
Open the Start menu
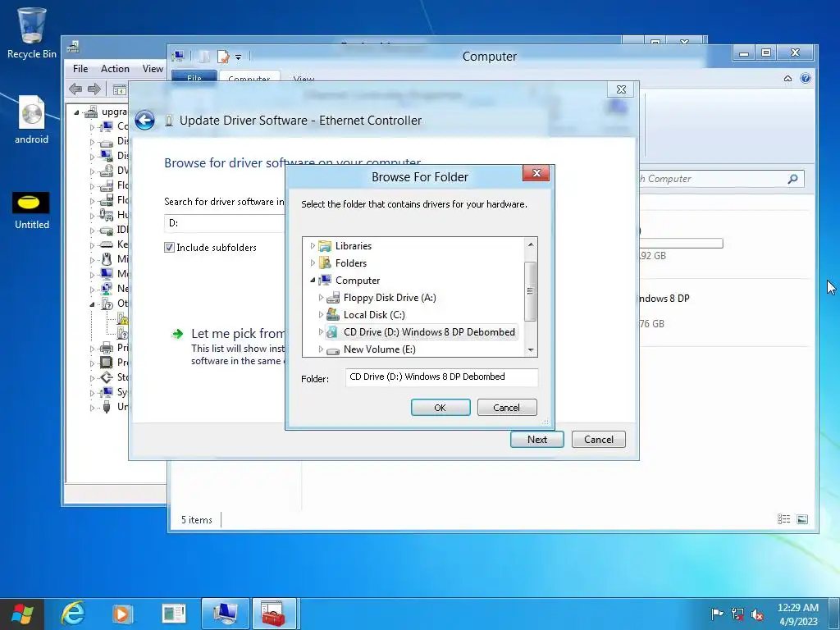click(x=22, y=614)
